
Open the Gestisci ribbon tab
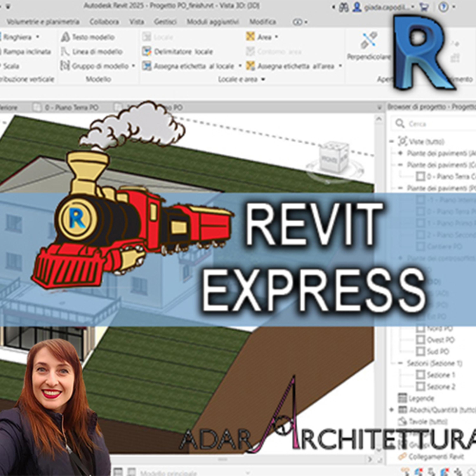(165, 22)
